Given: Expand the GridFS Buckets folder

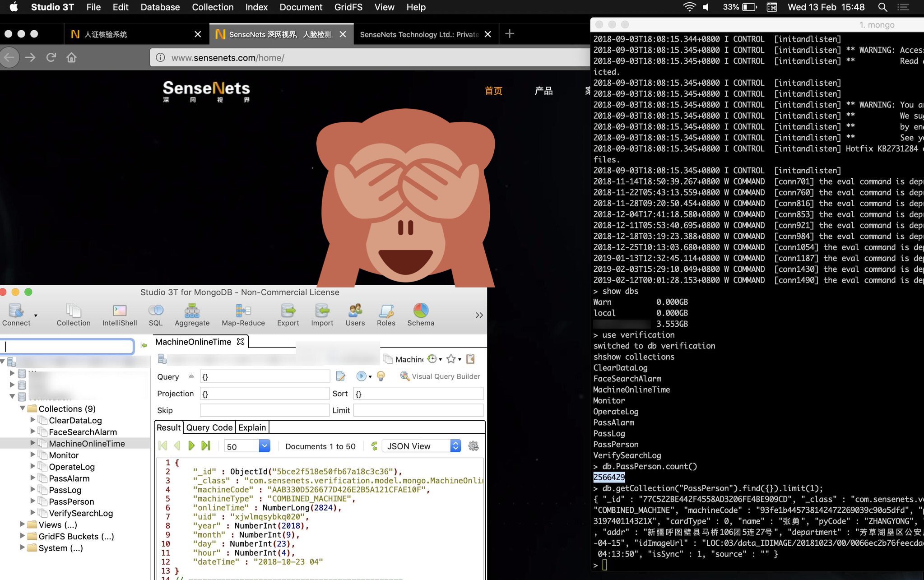Looking at the screenshot, I should [x=22, y=536].
